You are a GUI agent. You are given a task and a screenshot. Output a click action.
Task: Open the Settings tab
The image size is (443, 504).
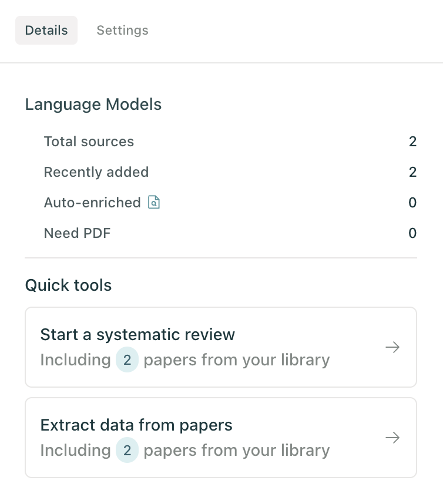pyautogui.click(x=122, y=30)
